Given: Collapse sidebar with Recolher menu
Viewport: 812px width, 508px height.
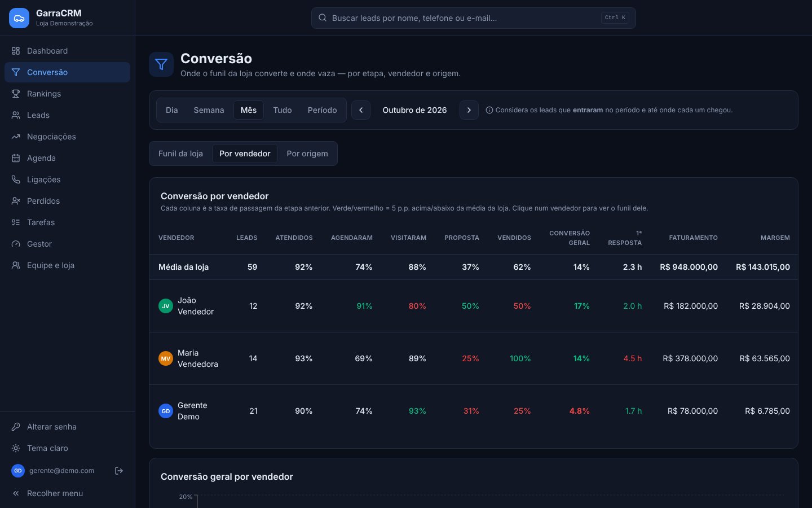Looking at the screenshot, I should pos(67,493).
